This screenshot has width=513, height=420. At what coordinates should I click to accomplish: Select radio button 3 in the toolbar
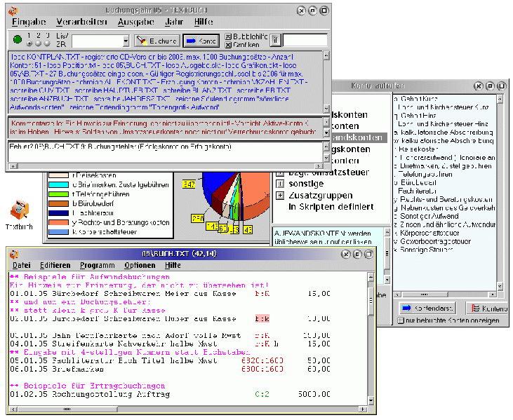coord(48,43)
